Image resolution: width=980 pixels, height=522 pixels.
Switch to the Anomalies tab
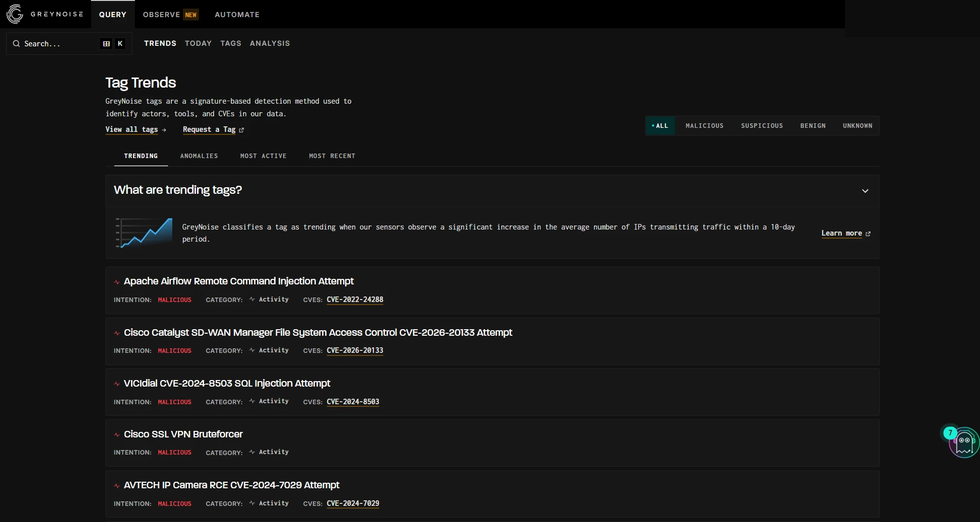click(199, 156)
